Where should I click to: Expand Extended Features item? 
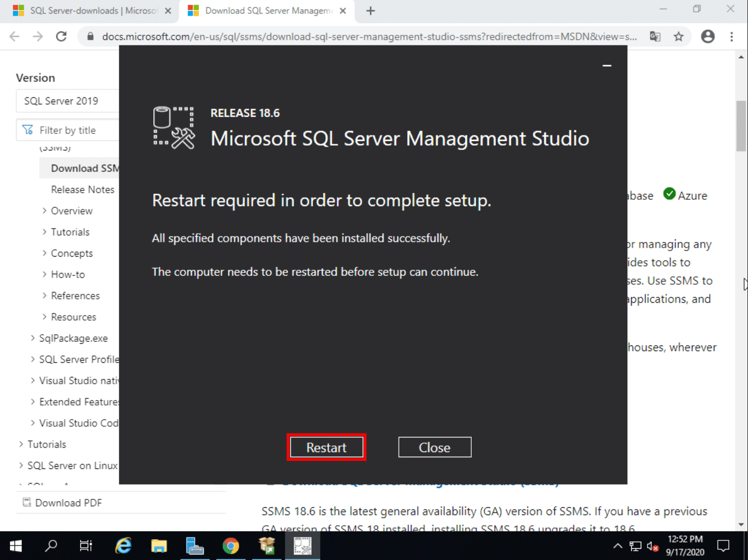click(33, 402)
